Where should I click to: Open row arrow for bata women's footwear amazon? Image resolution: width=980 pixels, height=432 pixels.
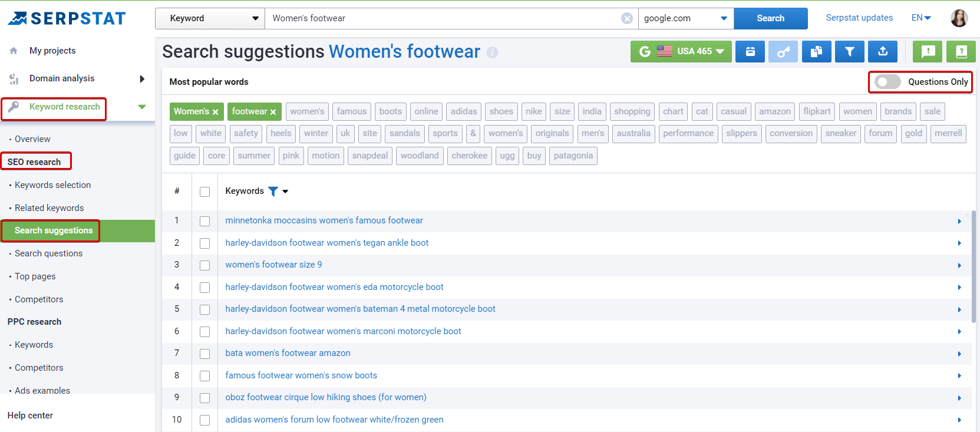959,354
